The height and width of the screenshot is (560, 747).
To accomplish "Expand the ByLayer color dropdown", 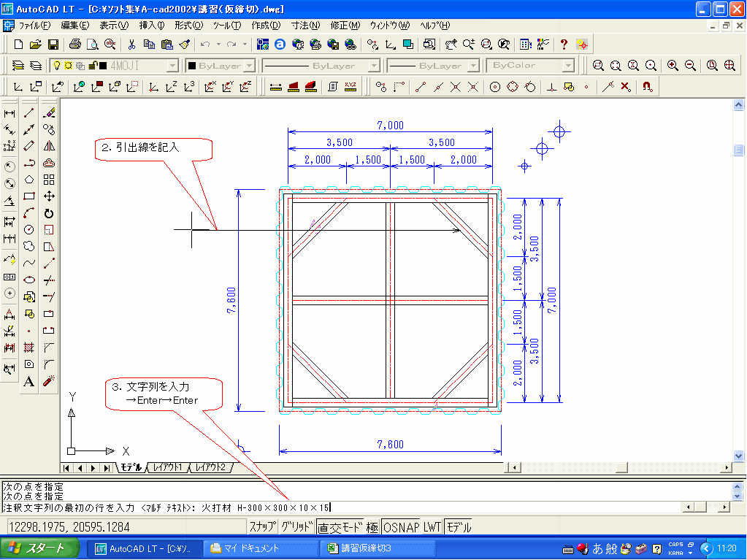I will [250, 66].
